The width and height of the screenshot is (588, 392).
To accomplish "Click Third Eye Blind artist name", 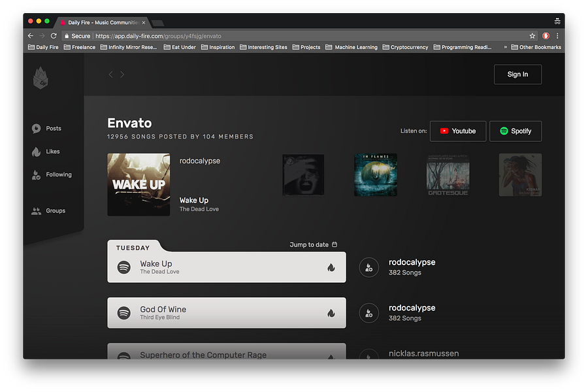I will point(160,318).
